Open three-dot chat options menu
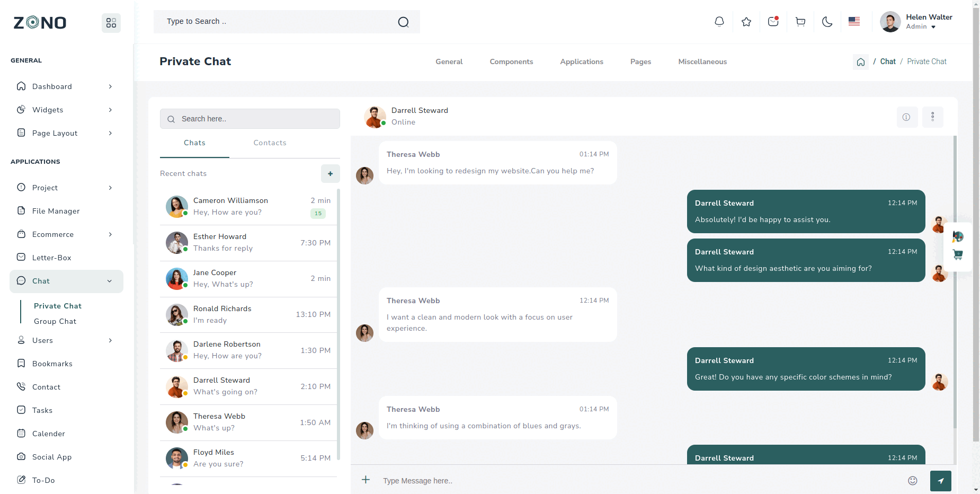Image resolution: width=980 pixels, height=494 pixels. click(932, 117)
